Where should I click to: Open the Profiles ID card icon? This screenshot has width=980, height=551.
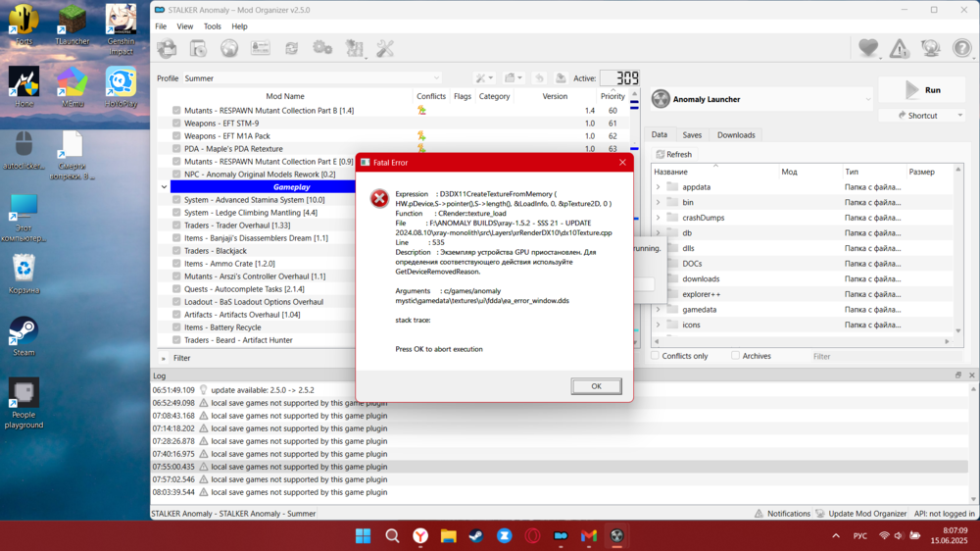260,48
